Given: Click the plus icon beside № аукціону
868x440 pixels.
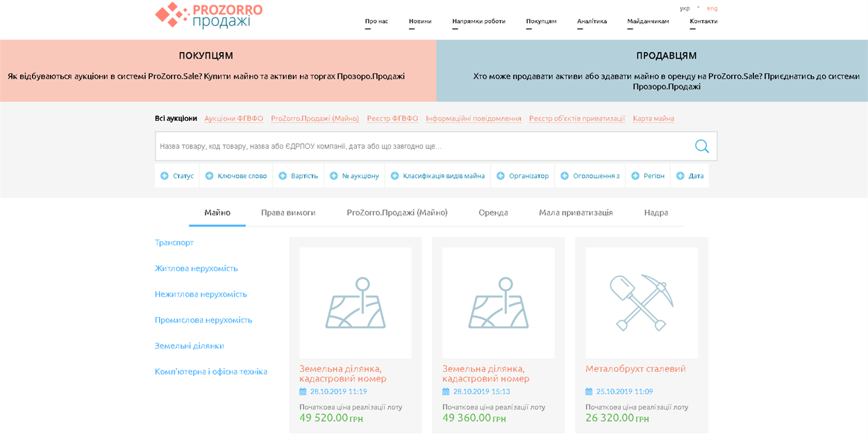Looking at the screenshot, I should tap(333, 176).
